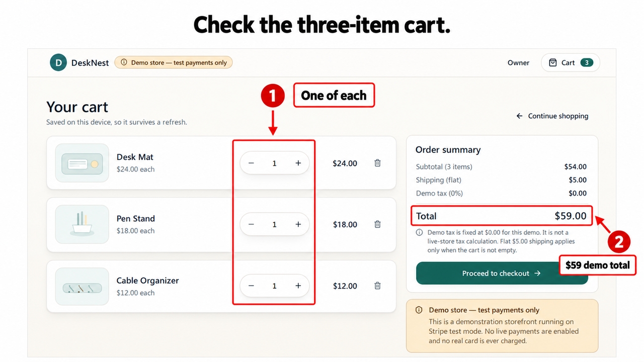Click the Demo store test payments badge
This screenshot has width=644, height=362.
174,63
